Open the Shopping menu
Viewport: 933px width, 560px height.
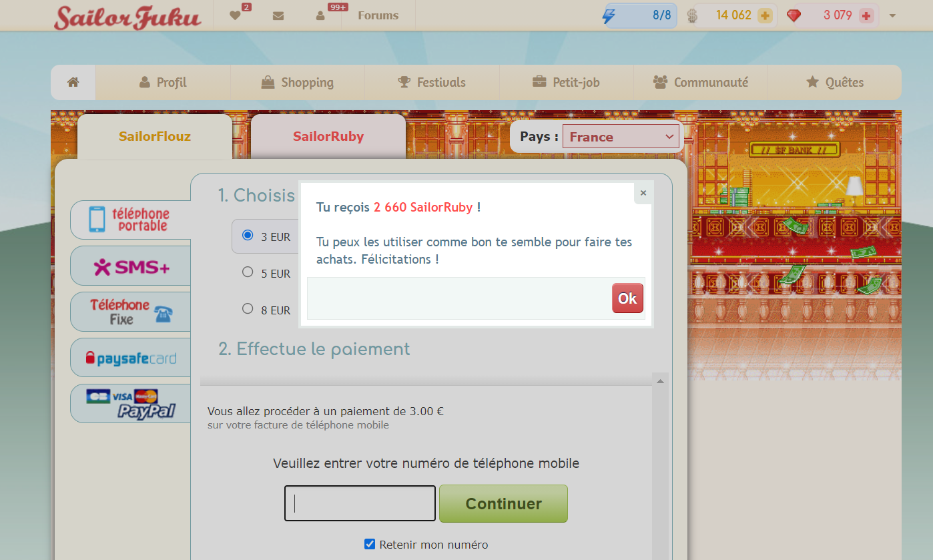(x=297, y=82)
